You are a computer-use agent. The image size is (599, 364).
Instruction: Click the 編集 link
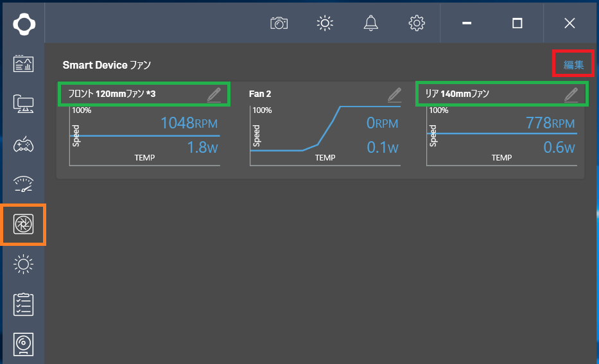pos(573,64)
